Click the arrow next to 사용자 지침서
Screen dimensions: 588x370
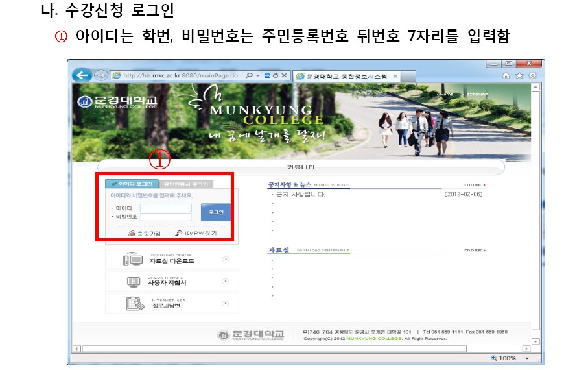point(226,281)
